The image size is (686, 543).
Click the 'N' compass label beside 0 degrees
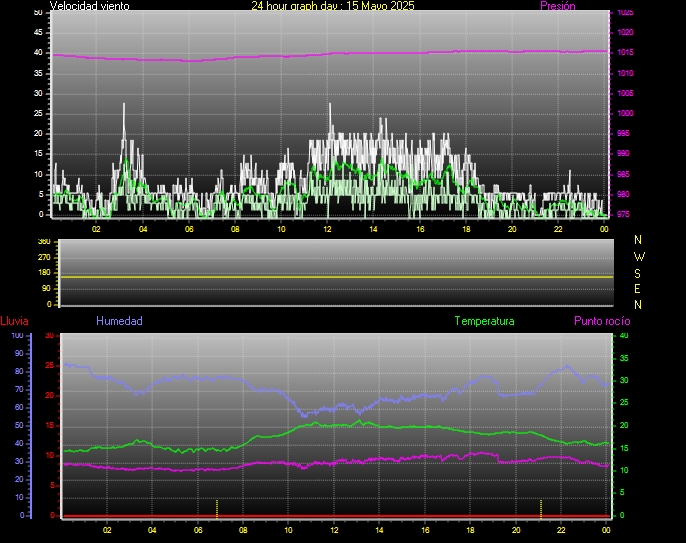tap(638, 305)
